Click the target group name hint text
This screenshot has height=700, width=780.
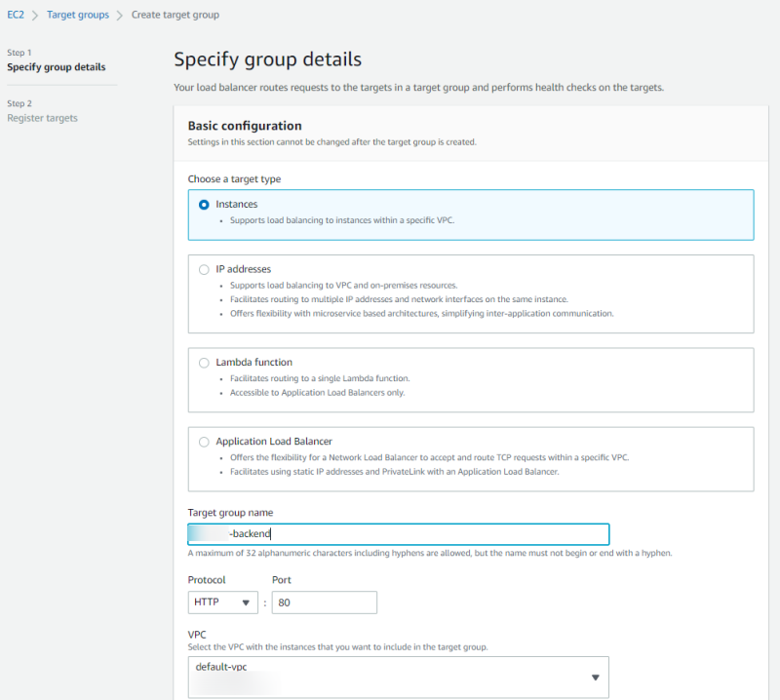click(x=429, y=554)
